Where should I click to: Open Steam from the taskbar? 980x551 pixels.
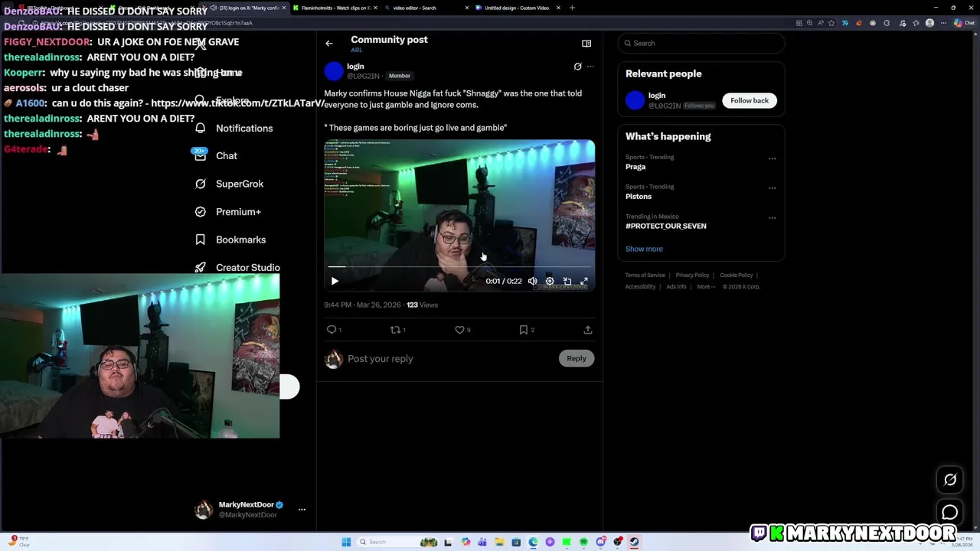[634, 542]
